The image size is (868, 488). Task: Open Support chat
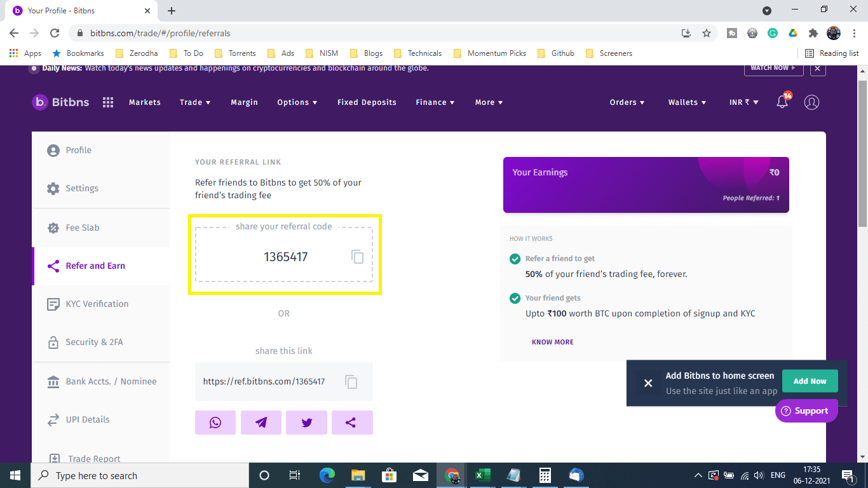pyautogui.click(x=806, y=410)
